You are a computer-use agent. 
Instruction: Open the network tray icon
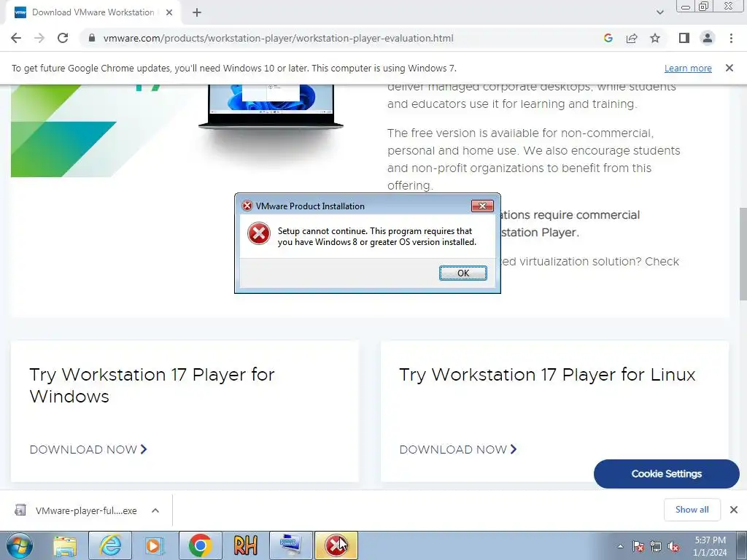(x=656, y=546)
